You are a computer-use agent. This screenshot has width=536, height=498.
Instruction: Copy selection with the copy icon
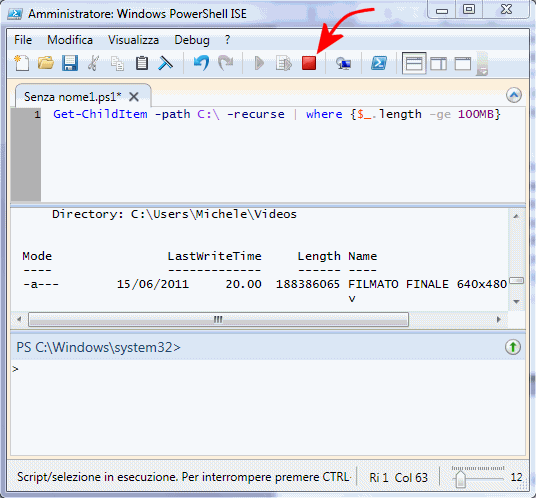click(117, 64)
